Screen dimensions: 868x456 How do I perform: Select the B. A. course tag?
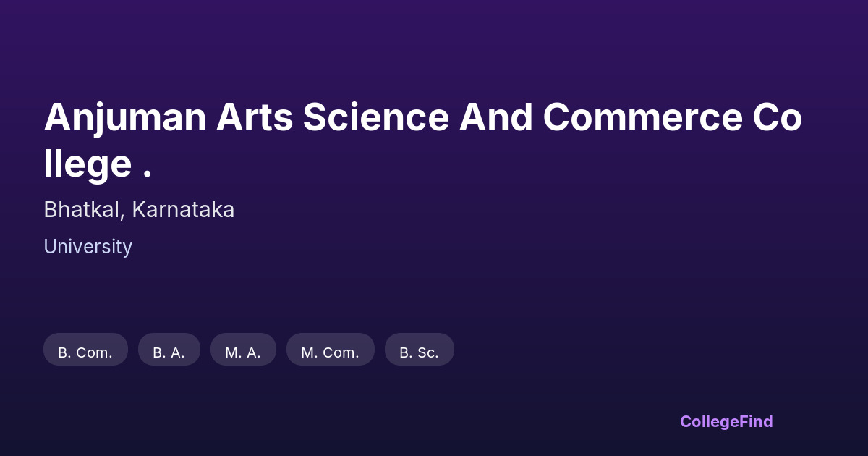(x=169, y=350)
